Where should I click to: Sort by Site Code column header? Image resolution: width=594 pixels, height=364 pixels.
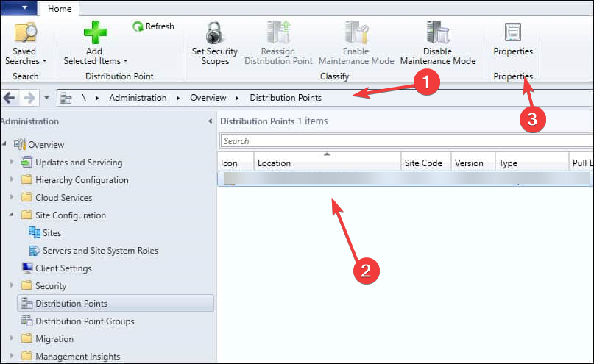coord(425,163)
